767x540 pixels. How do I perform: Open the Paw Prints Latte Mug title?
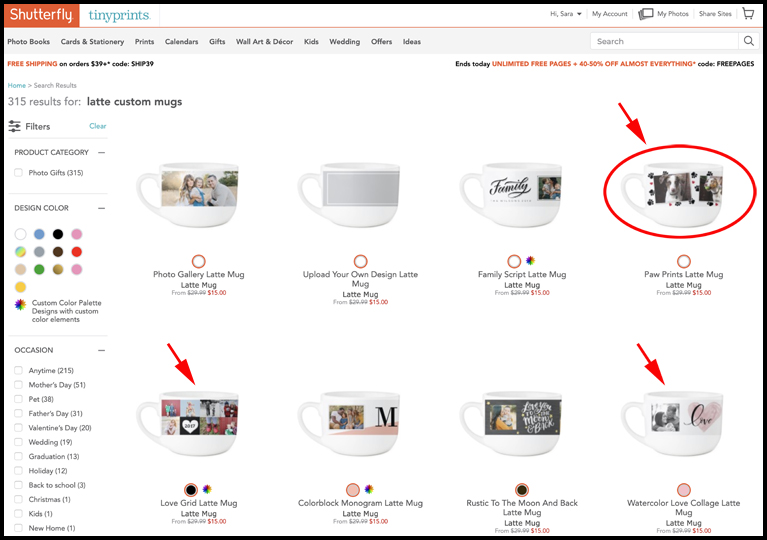click(x=683, y=274)
